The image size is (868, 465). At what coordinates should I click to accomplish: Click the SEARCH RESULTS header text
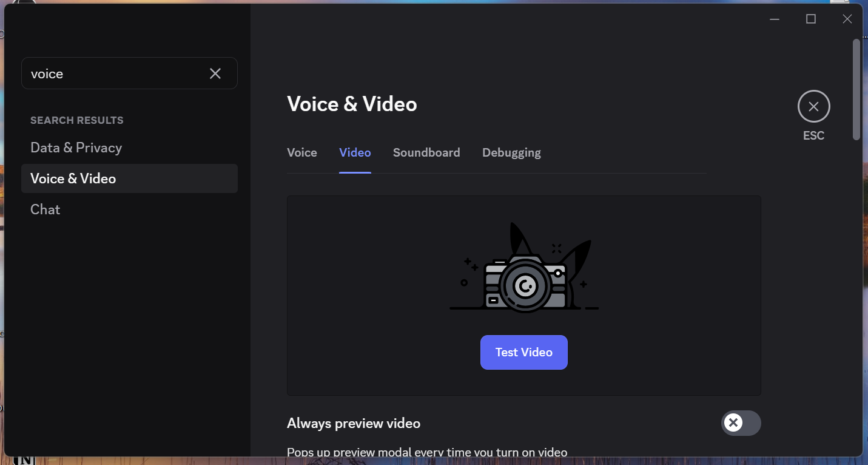[x=77, y=120]
